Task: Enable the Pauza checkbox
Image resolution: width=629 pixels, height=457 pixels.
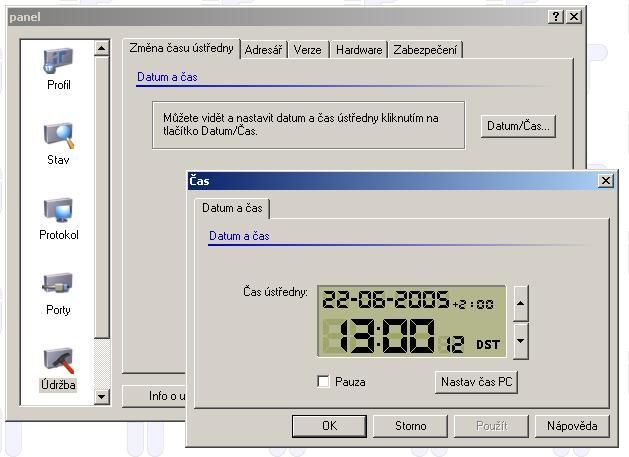Action: coord(323,382)
